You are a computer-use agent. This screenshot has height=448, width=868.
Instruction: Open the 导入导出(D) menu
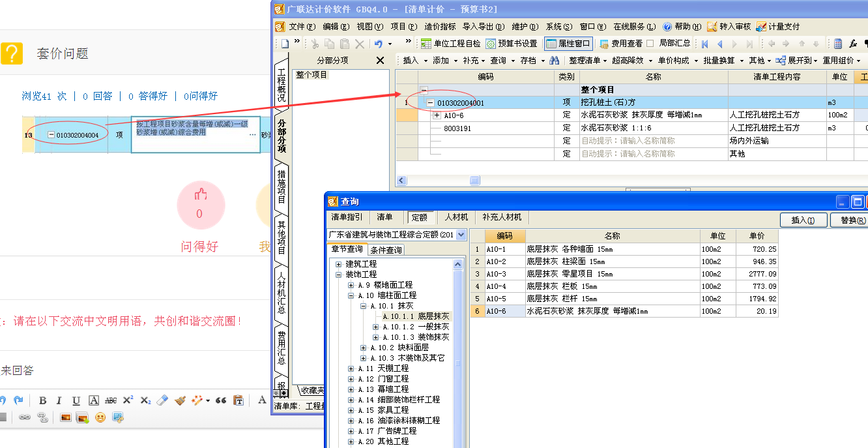point(484,27)
